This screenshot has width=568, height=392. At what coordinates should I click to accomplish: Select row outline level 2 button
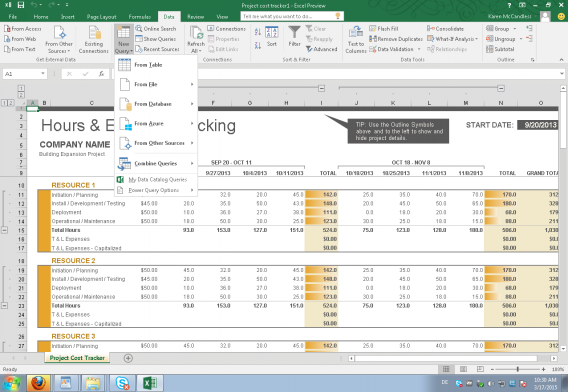pos(11,103)
